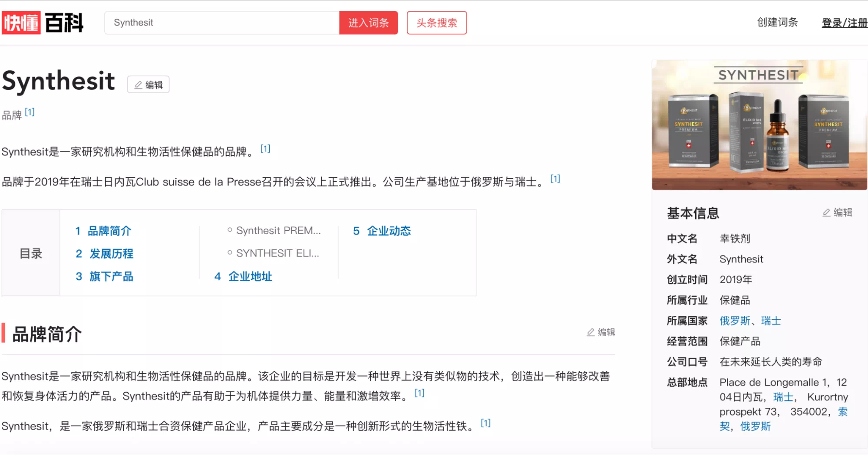Click pencil icon beside 基本信息 编辑
The width and height of the screenshot is (868, 455).
coord(826,213)
